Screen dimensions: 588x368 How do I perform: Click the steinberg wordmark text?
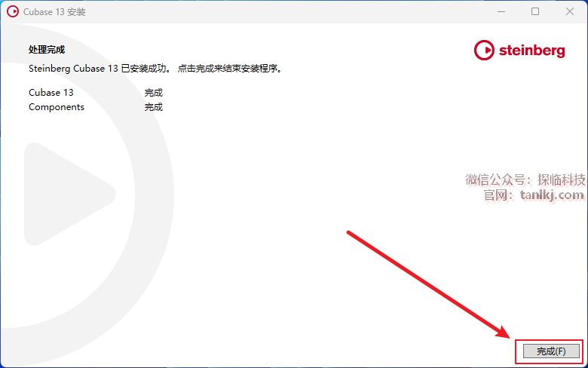pos(531,51)
